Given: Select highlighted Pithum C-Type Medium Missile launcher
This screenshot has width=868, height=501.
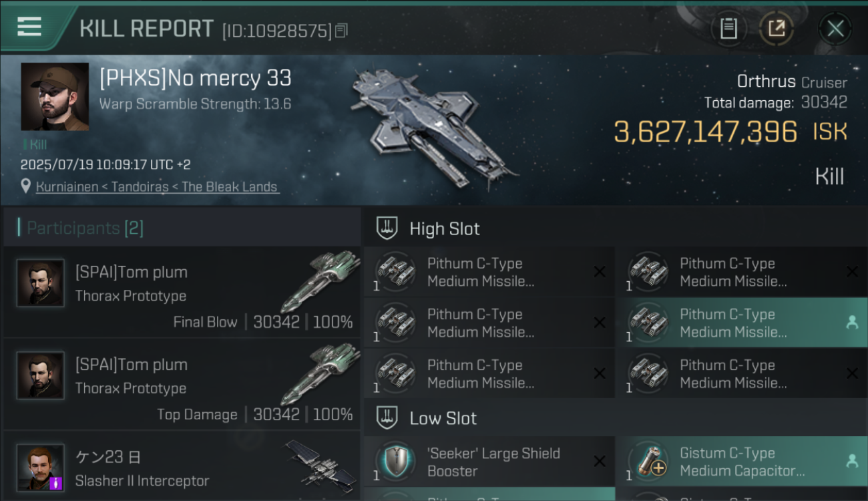Looking at the screenshot, I should (x=742, y=323).
